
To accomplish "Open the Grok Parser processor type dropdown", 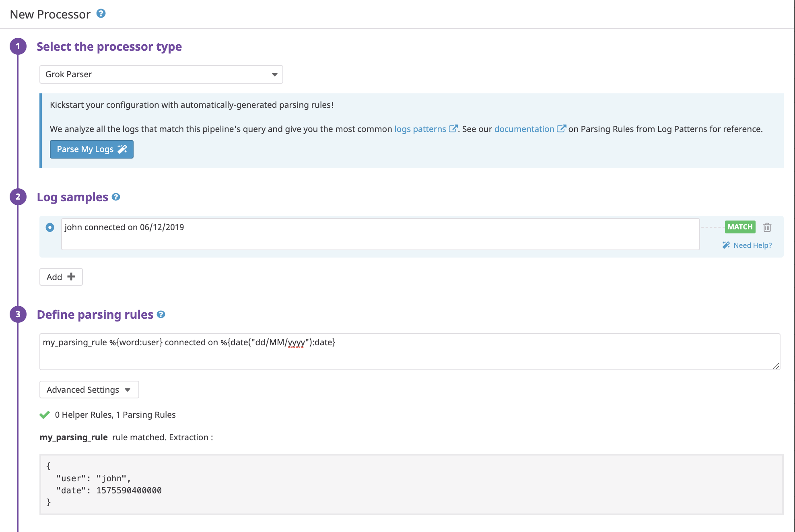I will (161, 74).
